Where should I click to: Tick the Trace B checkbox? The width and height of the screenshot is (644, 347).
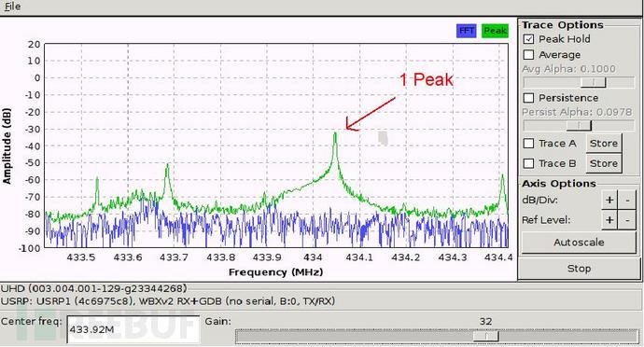click(x=528, y=163)
